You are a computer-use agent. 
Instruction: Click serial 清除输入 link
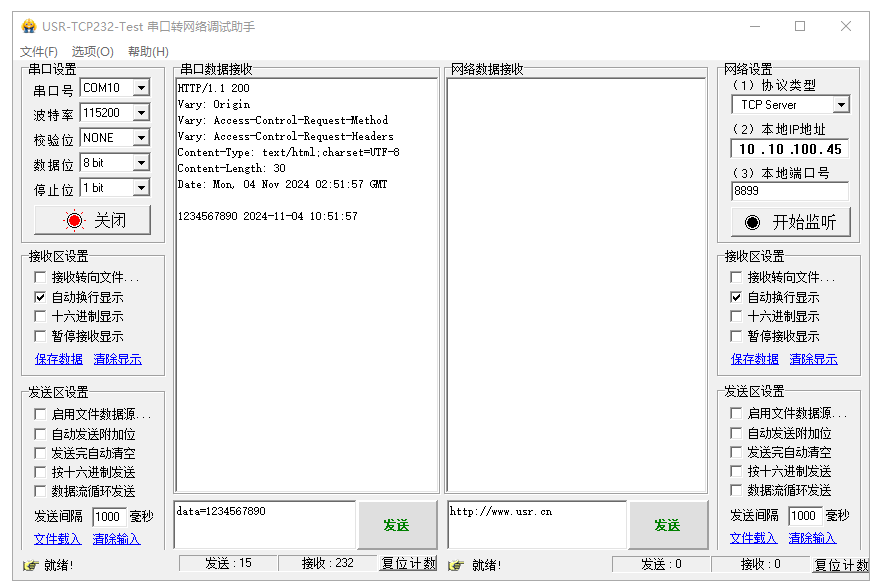point(116,539)
